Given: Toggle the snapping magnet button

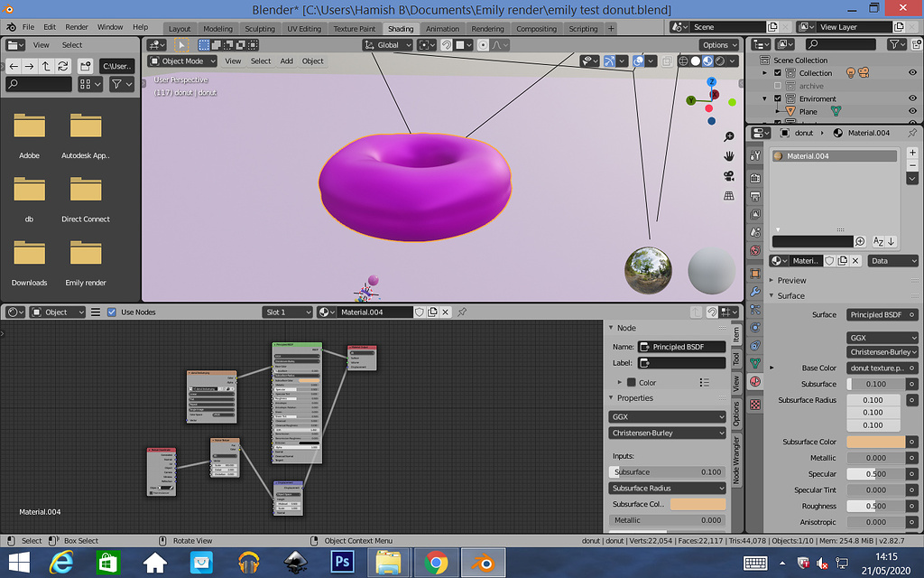Looking at the screenshot, I should (447, 45).
